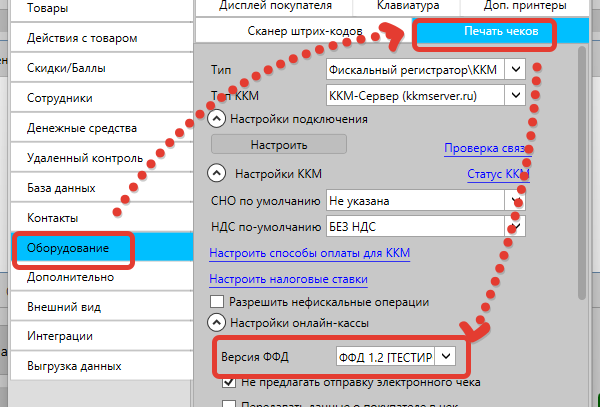Open the Тип device dropdown
The image size is (600, 407).
pyautogui.click(x=515, y=70)
